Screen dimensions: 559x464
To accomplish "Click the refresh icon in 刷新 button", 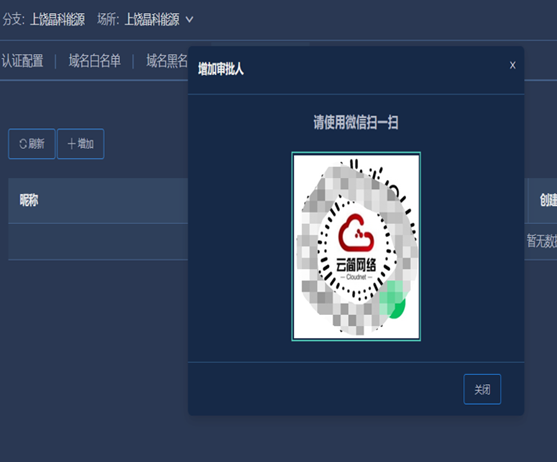I will (23, 144).
